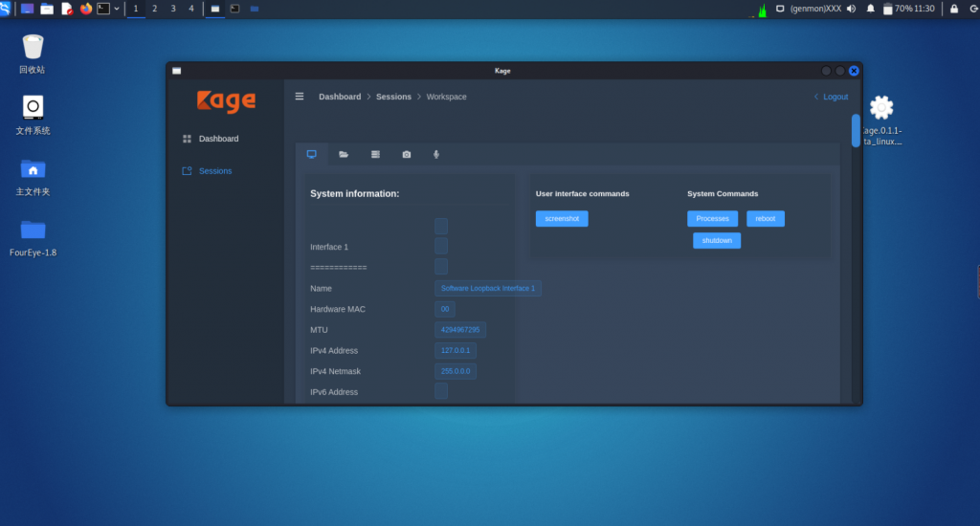Switch to workspace 3
Screen dimensions: 980x526
(x=173, y=9)
